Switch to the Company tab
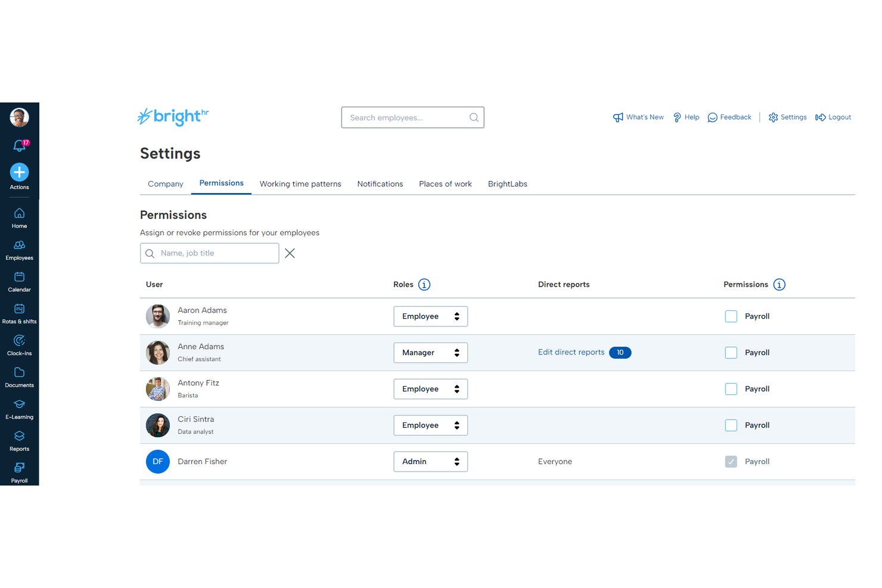 166,184
